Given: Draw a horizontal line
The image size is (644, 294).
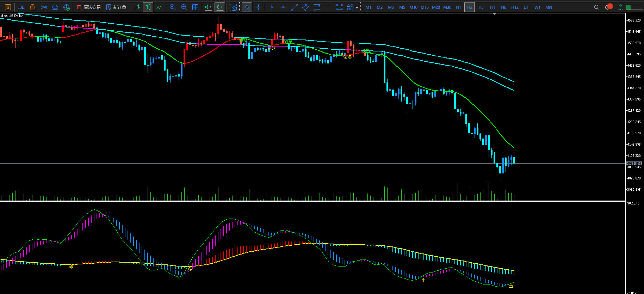Looking at the screenshot, I should pos(283,7).
